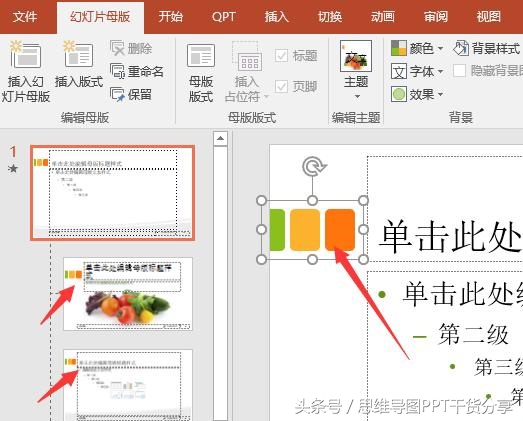523x421 pixels.
Task: Open the Themes (主题) gallery icon
Action: point(356,56)
